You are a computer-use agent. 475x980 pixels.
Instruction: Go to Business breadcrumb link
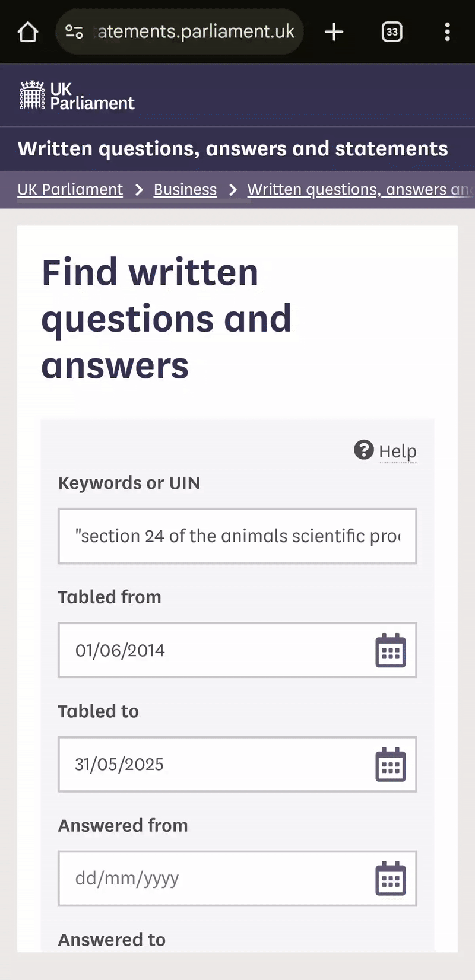pos(185,190)
